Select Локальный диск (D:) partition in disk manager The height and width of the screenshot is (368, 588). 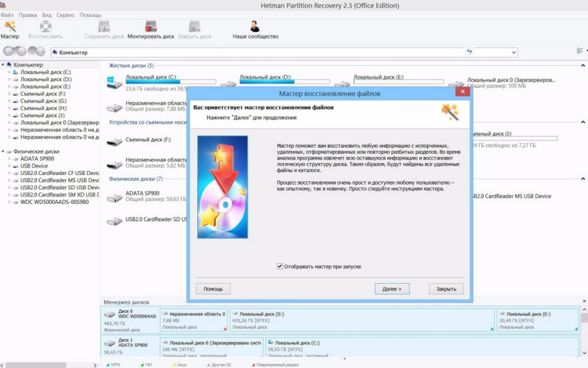[362, 320]
